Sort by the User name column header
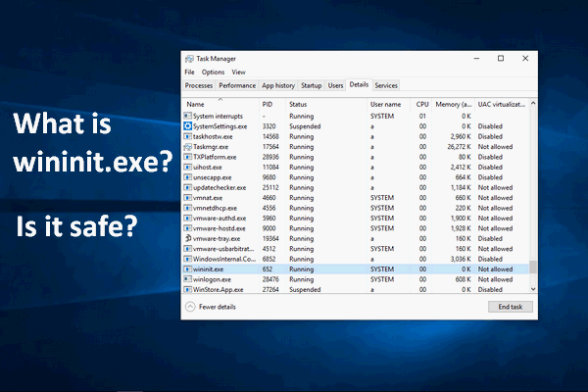The image size is (588, 392). 388,104
